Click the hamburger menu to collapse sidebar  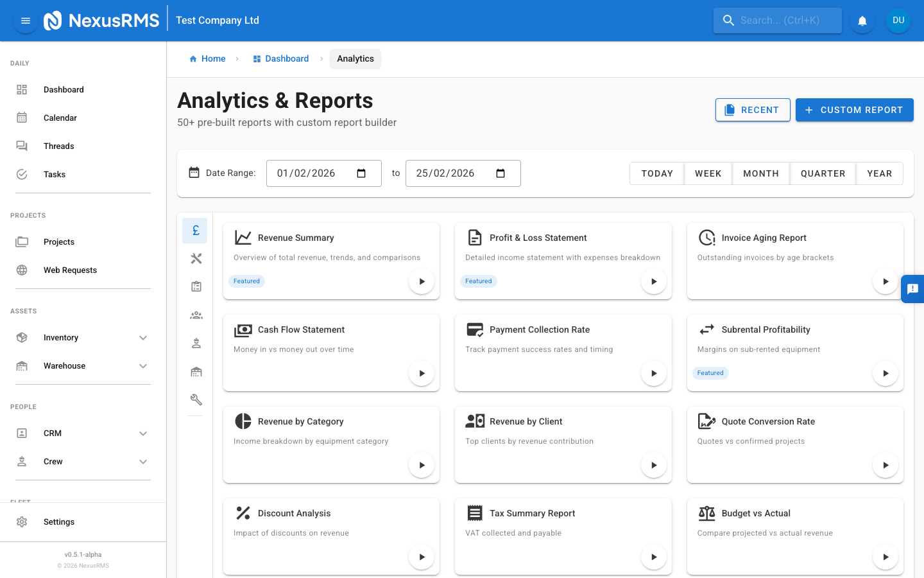(x=25, y=20)
